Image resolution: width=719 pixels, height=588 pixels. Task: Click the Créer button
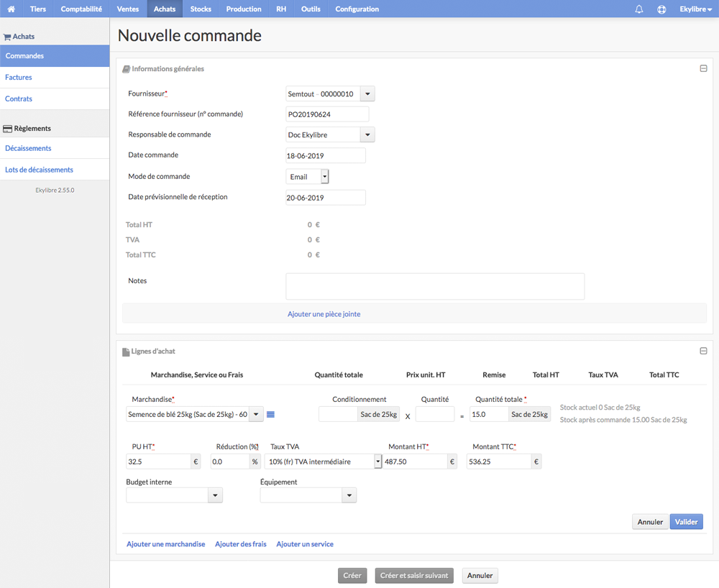(352, 576)
